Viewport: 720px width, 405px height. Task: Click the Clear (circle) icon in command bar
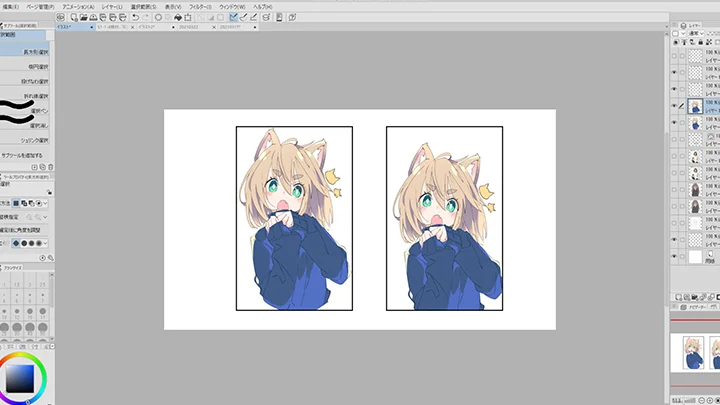coord(158,17)
